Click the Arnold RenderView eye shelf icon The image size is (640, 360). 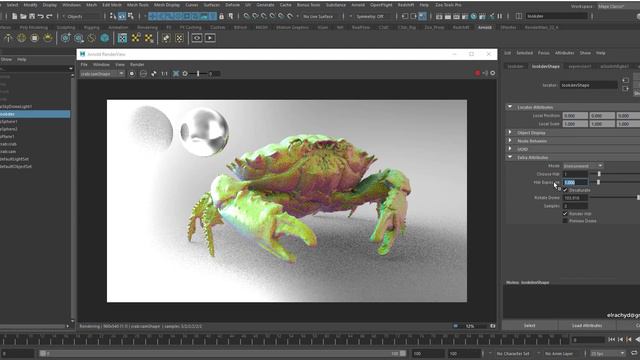pyautogui.click(x=197, y=38)
